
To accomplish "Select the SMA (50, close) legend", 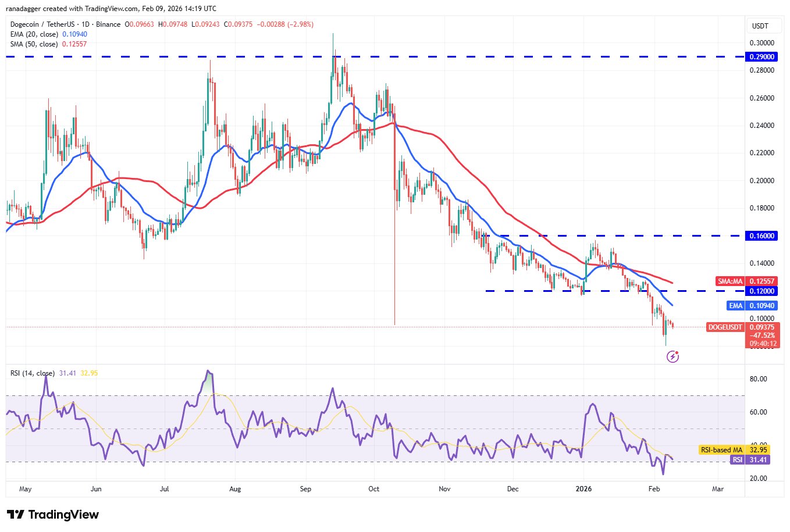I will 34,44.
